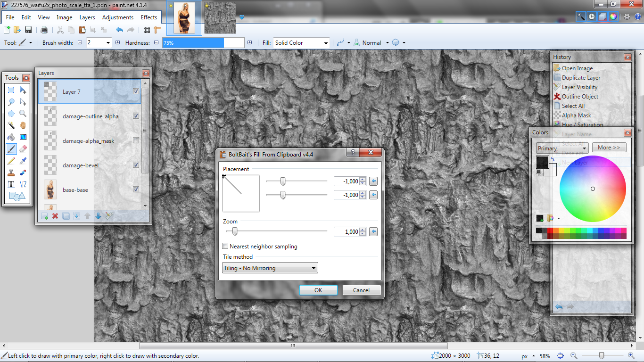Open the Image menu

pyautogui.click(x=65, y=17)
